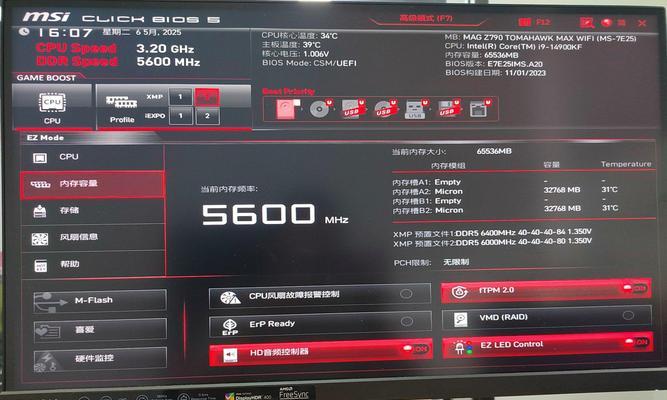The width and height of the screenshot is (667, 400).
Task: Select the hard disk boot device icon
Action: point(288,109)
